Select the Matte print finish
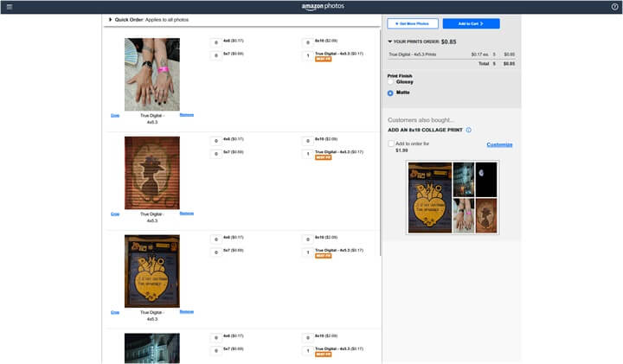The height and width of the screenshot is (364, 623). (x=390, y=93)
